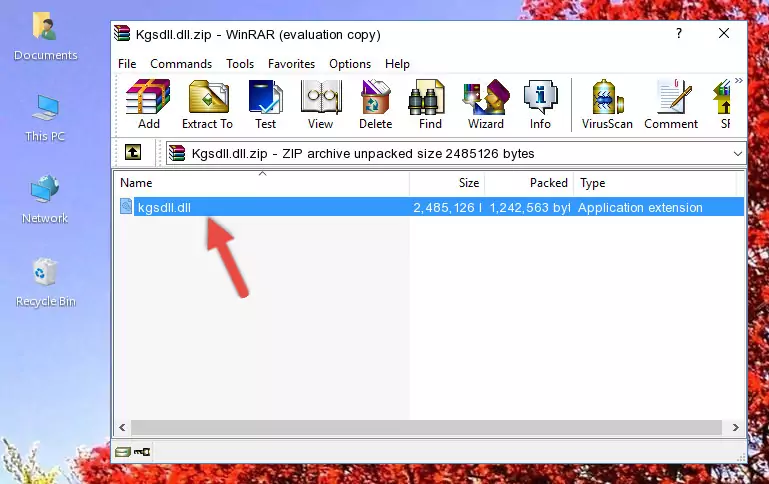
Task: Open the archive Comment tool
Action: tap(671, 103)
